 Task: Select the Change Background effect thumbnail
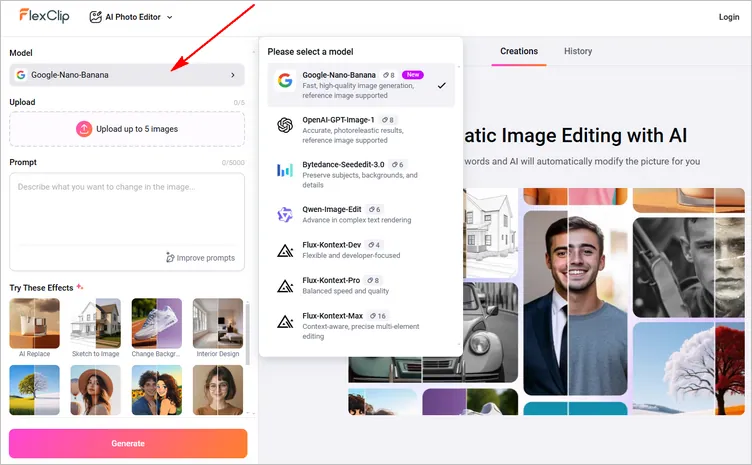157,324
